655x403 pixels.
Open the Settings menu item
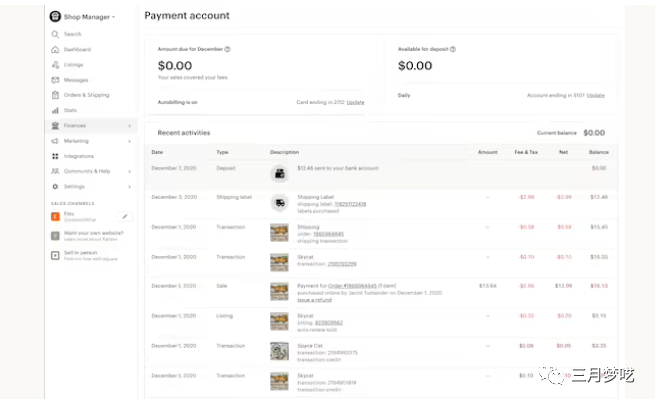click(x=75, y=186)
